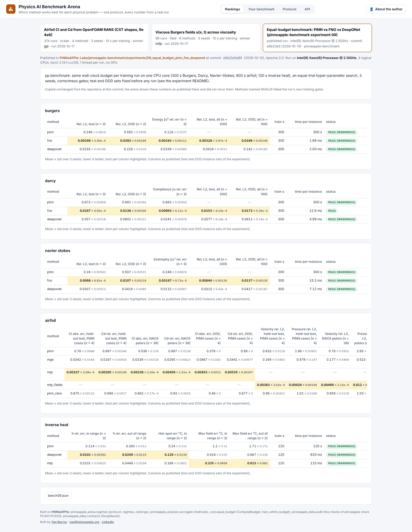412x532 pixels.
Task: Click the Compliance ∫u rel. err column header
Action: (x=170, y=192)
